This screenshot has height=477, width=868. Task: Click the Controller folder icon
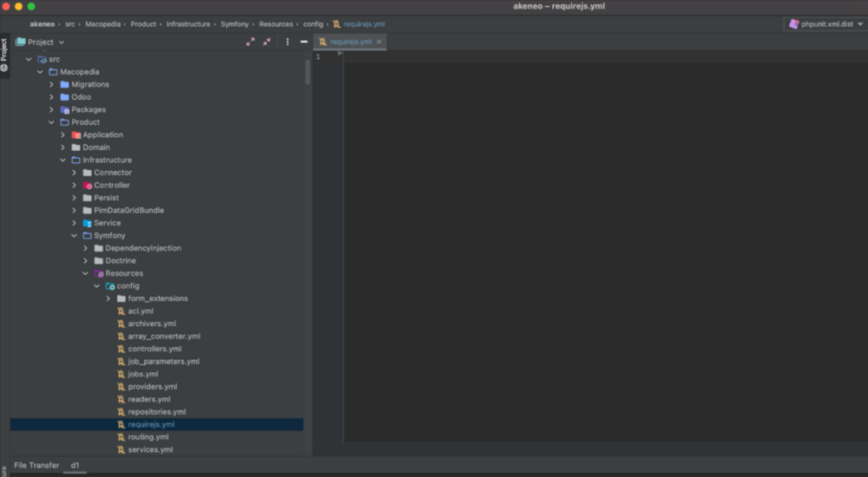[x=87, y=186]
